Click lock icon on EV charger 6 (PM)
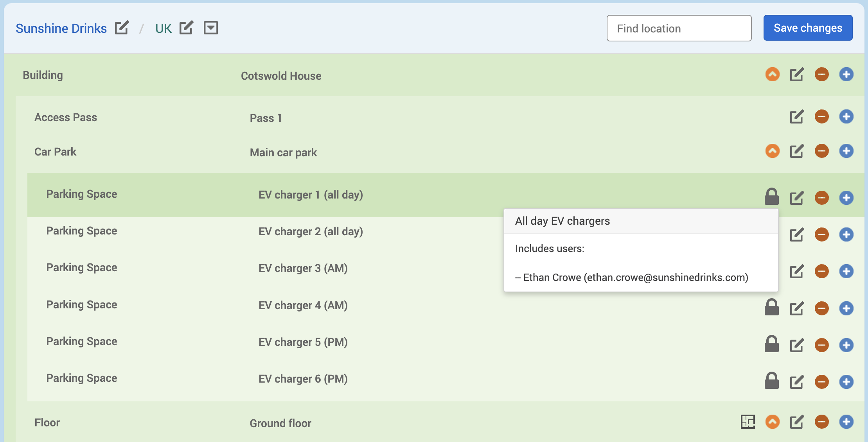Viewport: 868px width, 442px height. click(x=771, y=381)
